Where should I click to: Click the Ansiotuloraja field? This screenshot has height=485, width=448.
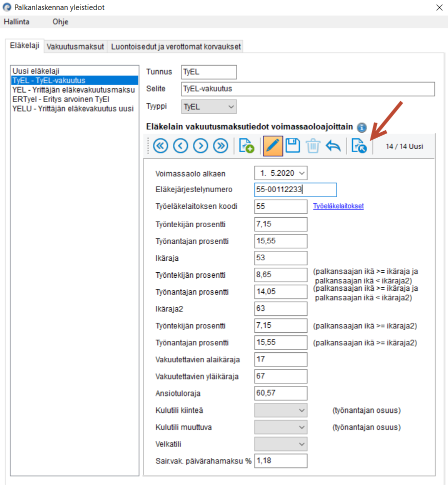click(281, 393)
